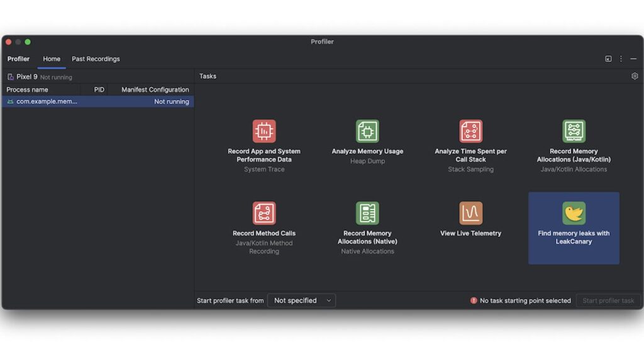This screenshot has height=362, width=644.
Task: Open the Profiler more options menu
Action: point(621,59)
